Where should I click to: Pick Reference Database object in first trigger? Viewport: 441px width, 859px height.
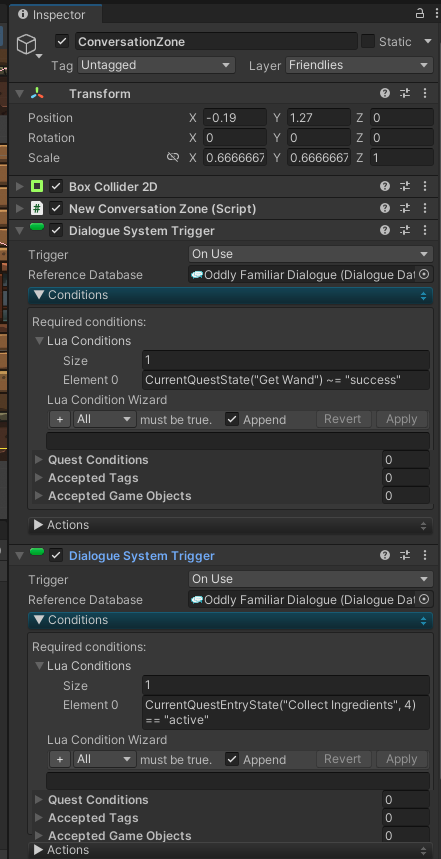[x=423, y=274]
